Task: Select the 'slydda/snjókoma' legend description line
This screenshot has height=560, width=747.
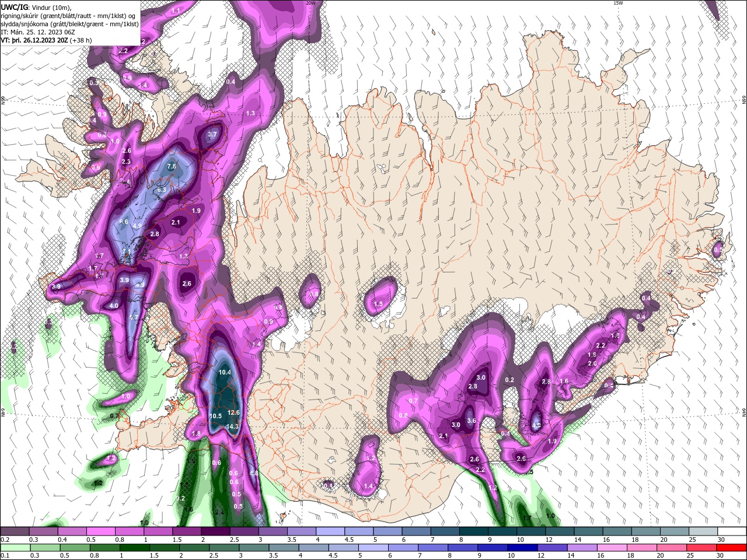Action: 70,24
